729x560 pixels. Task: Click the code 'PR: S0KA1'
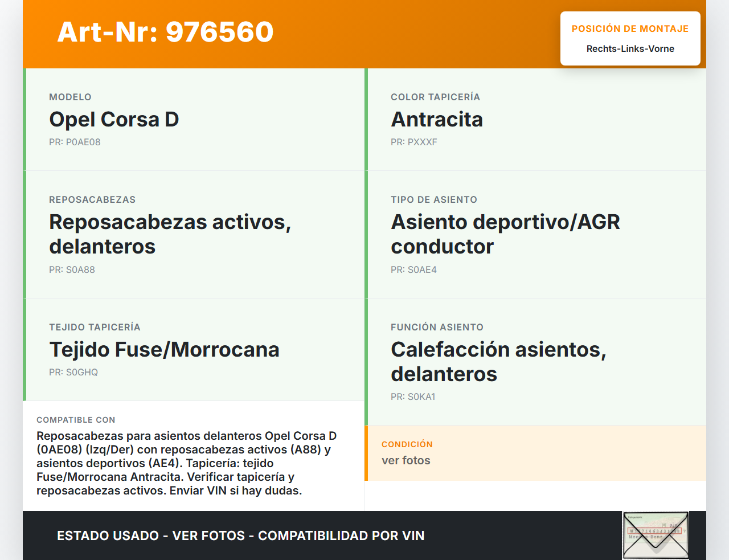click(x=413, y=397)
